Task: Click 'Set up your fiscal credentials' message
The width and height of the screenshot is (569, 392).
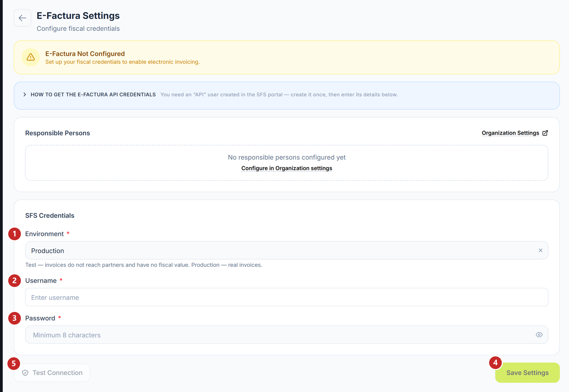Action: coord(123,62)
